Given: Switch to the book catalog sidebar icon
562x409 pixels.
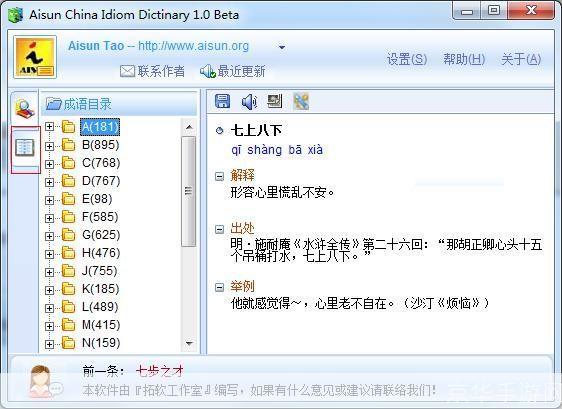Looking at the screenshot, I should coord(25,147).
